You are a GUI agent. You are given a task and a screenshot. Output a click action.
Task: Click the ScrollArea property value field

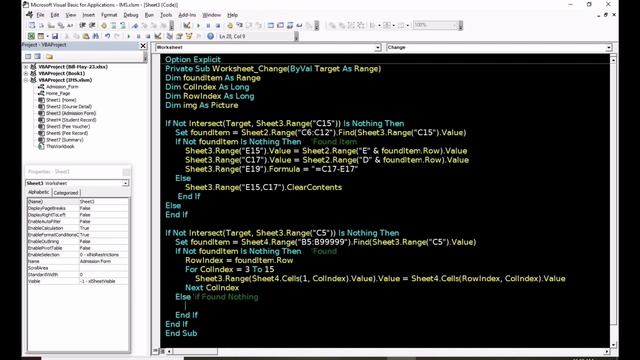pos(104,268)
